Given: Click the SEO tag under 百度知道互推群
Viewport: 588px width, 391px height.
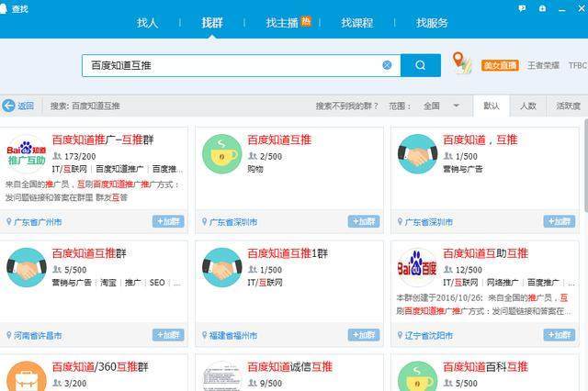Looking at the screenshot, I should (x=157, y=283).
